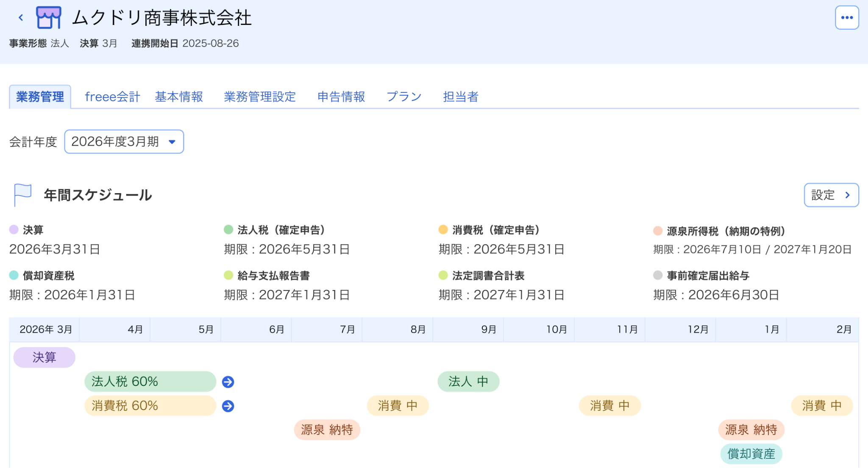The width and height of the screenshot is (868, 468).
Task: Click the blue arrow next to 法人税 60%
Action: (228, 382)
